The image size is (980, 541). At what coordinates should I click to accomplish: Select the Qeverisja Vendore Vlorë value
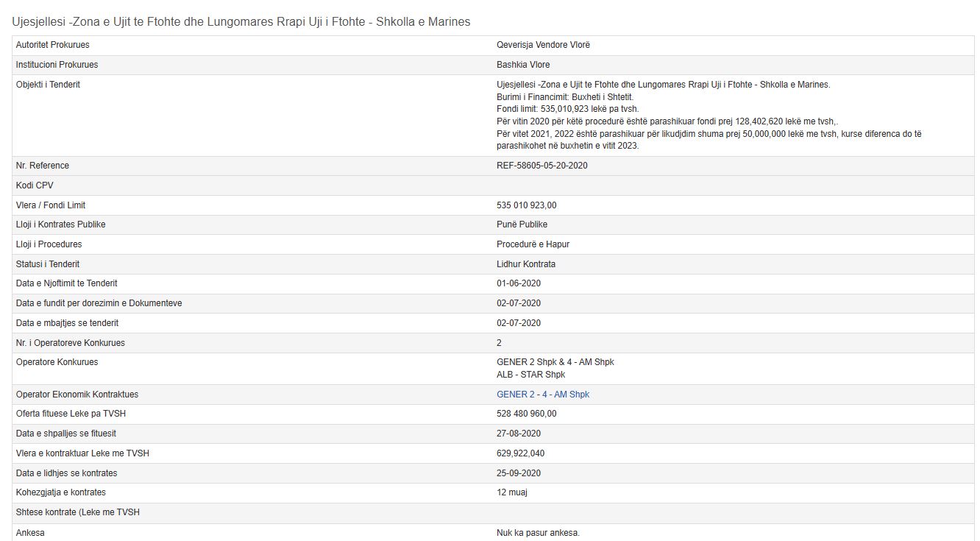(543, 45)
